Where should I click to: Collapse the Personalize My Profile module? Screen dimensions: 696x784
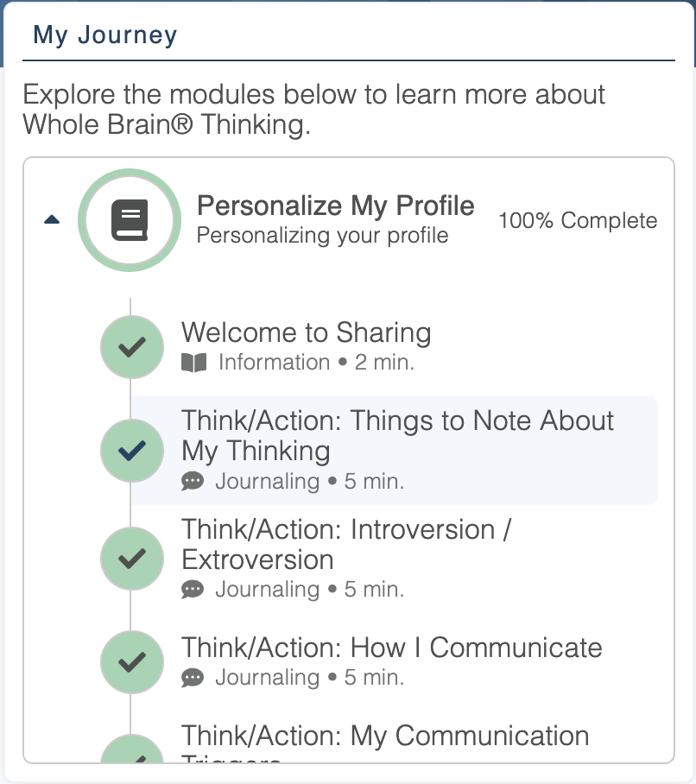coord(52,220)
